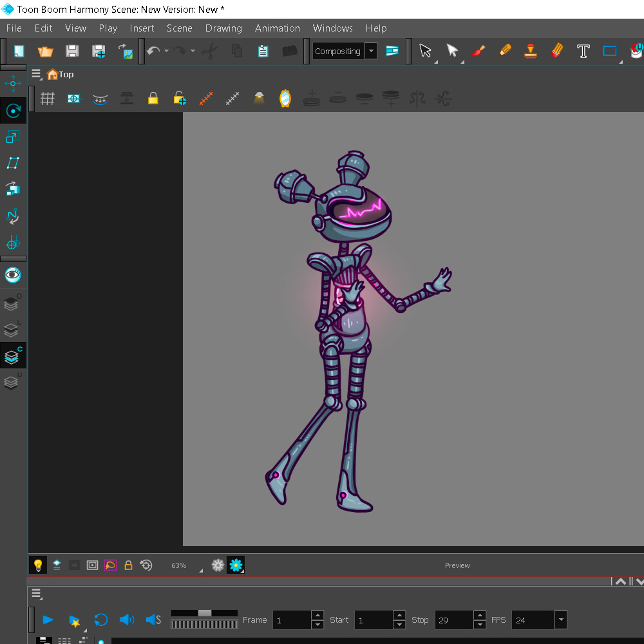Expand the FPS dropdown arrow

(561, 620)
